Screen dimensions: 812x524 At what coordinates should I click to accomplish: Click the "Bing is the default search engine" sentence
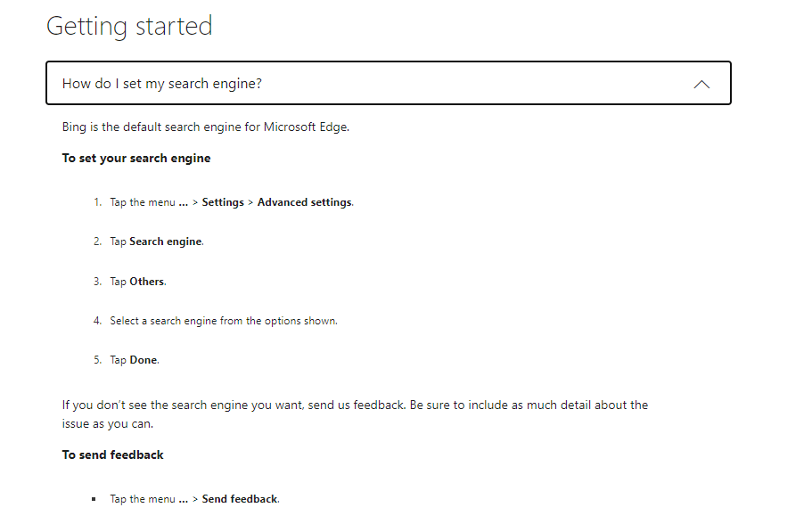205,127
